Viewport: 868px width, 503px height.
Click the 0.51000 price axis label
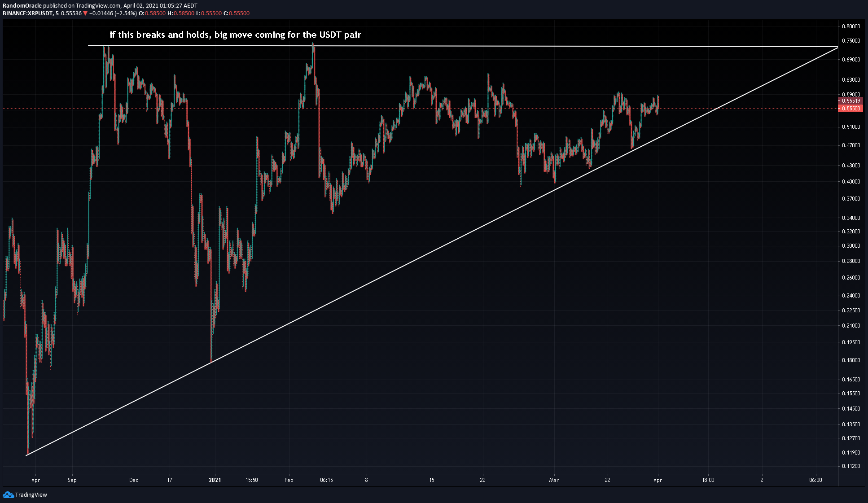(x=851, y=127)
